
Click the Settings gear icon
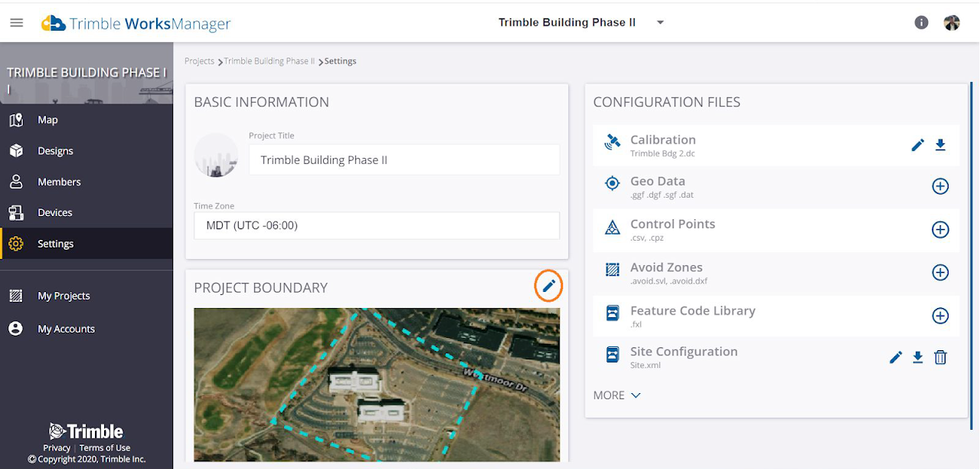coord(15,244)
